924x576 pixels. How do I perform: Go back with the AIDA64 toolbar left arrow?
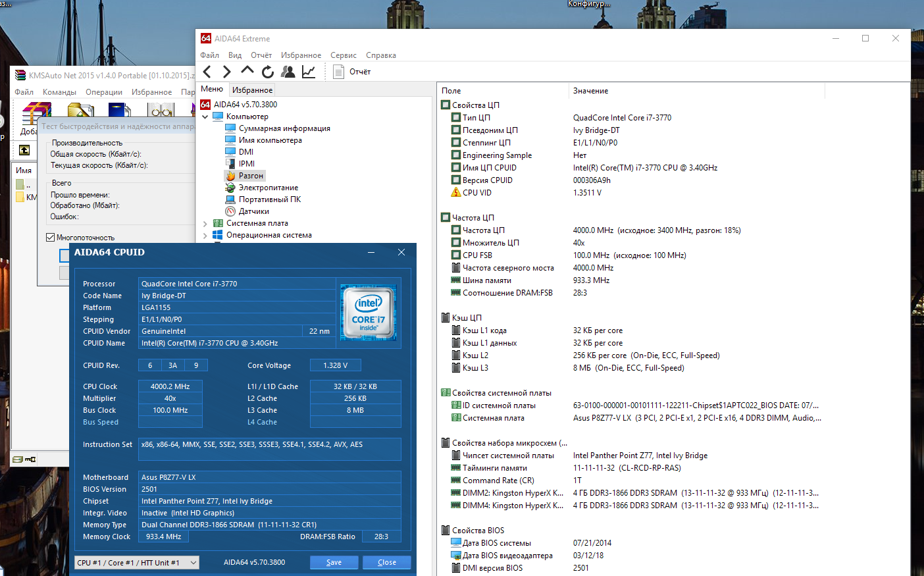(x=207, y=72)
